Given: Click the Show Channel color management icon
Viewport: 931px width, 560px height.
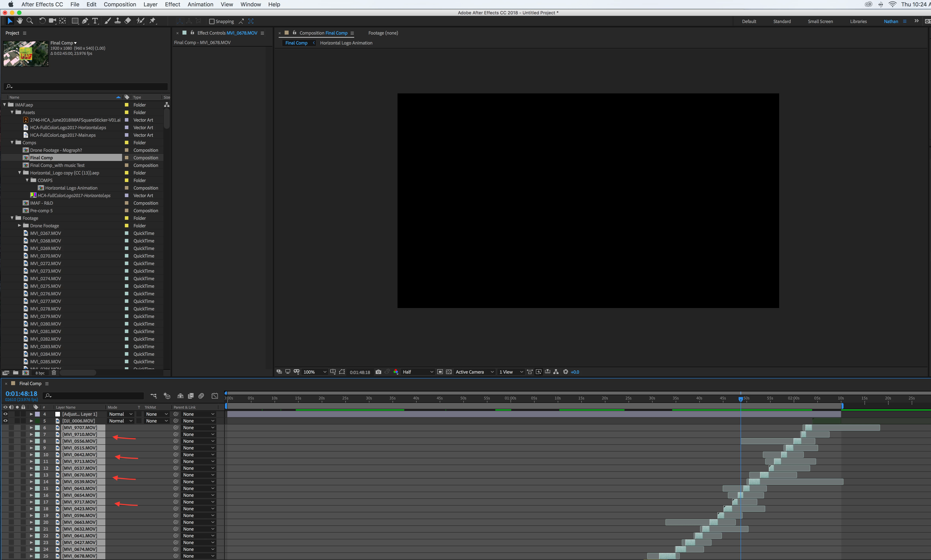Looking at the screenshot, I should [396, 372].
